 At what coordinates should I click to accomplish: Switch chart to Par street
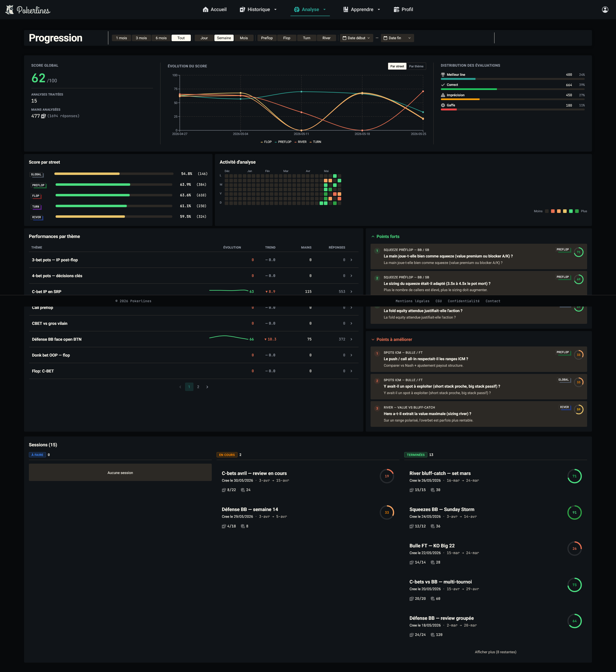(397, 66)
